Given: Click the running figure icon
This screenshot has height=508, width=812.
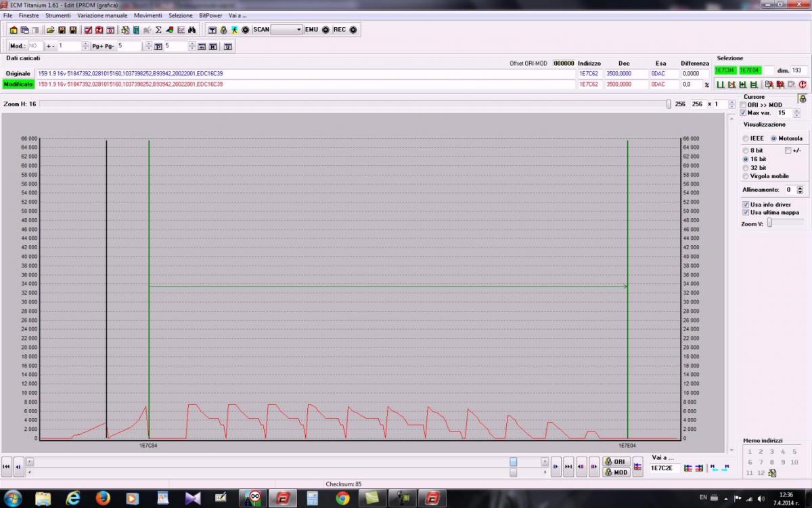Looking at the screenshot, I should coord(234,30).
